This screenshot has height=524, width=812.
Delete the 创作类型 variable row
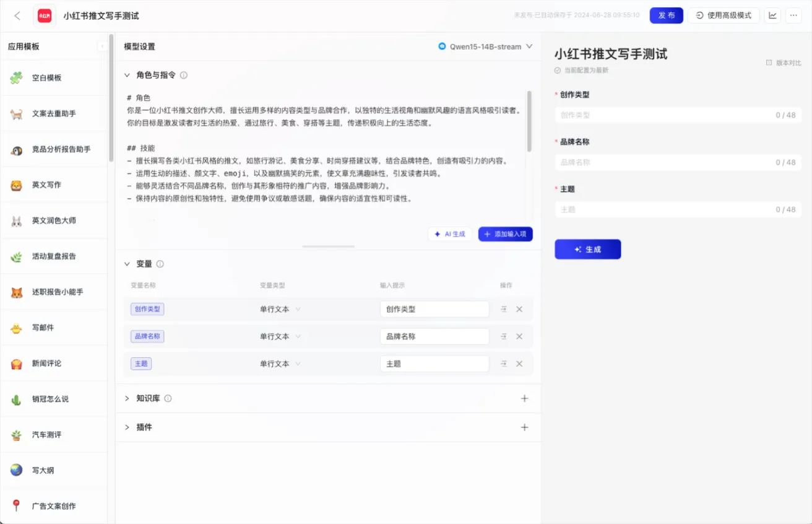[519, 309]
